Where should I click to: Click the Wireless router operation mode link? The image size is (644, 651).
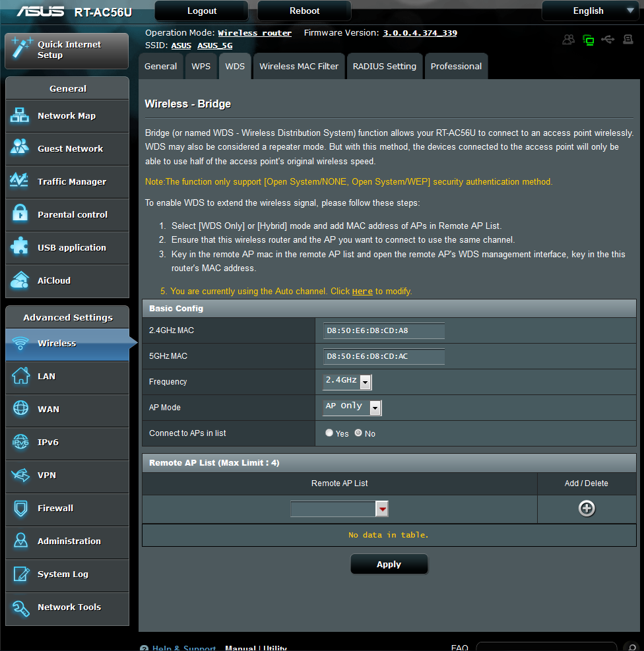255,33
